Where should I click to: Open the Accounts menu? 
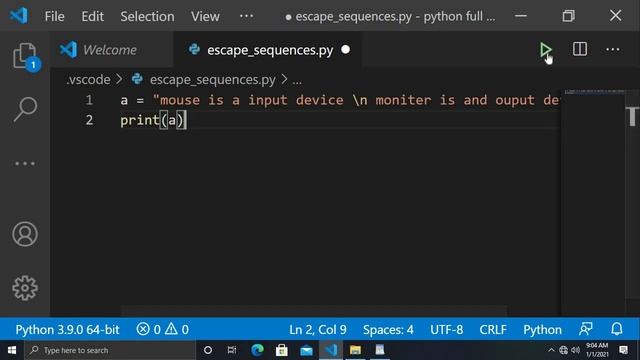(25, 234)
